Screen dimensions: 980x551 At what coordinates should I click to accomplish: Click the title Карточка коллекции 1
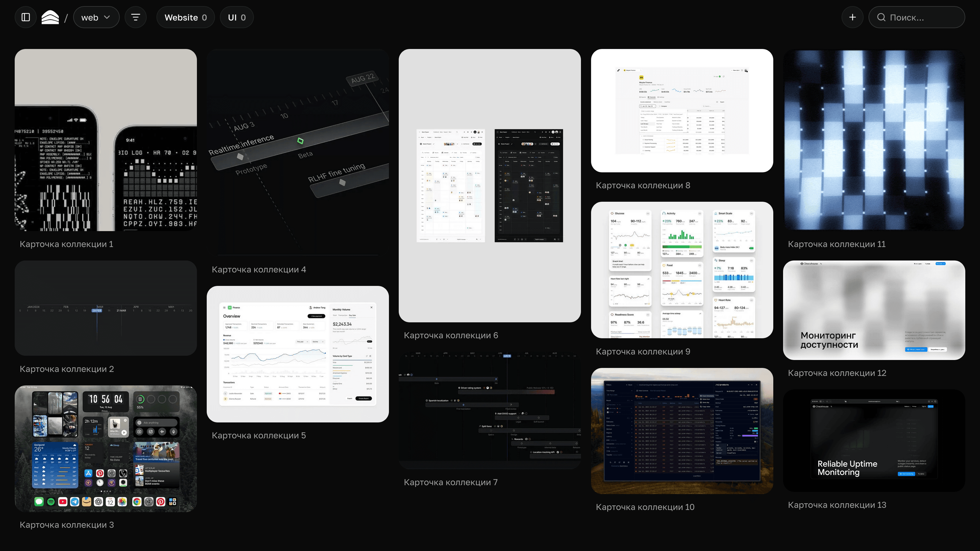[x=66, y=244]
